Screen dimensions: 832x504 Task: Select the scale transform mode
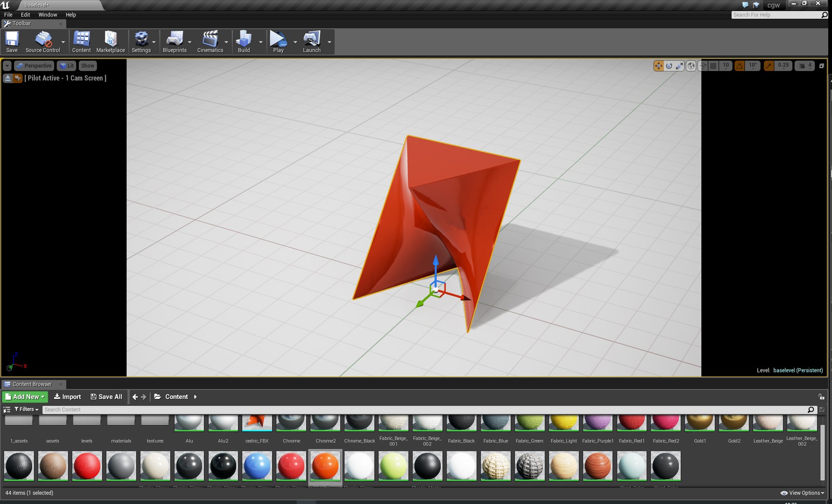click(679, 66)
